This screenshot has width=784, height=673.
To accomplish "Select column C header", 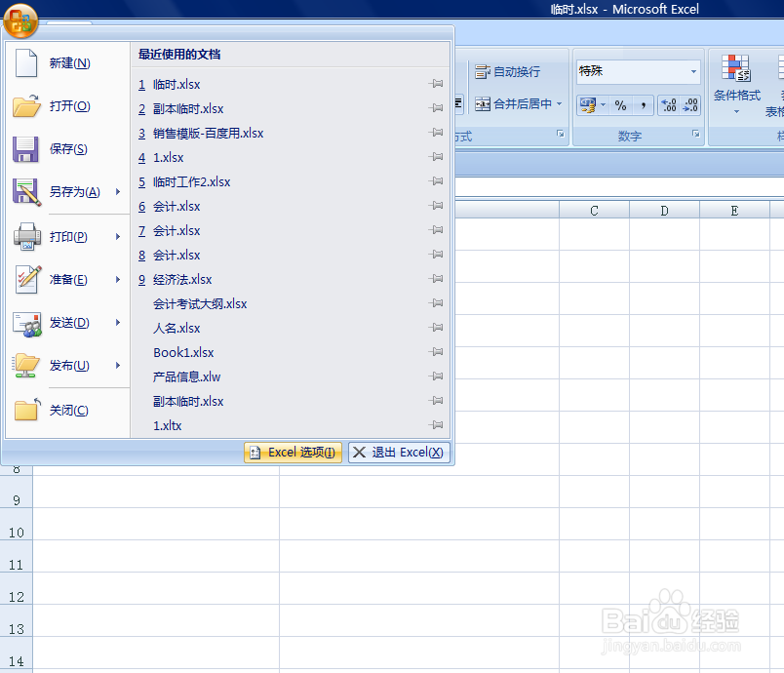I will 594,211.
